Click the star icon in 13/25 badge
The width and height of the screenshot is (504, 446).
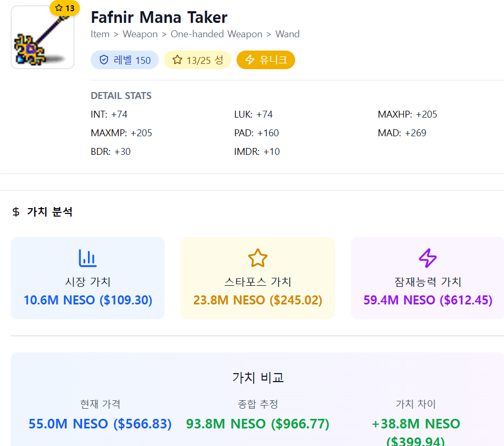(x=177, y=60)
